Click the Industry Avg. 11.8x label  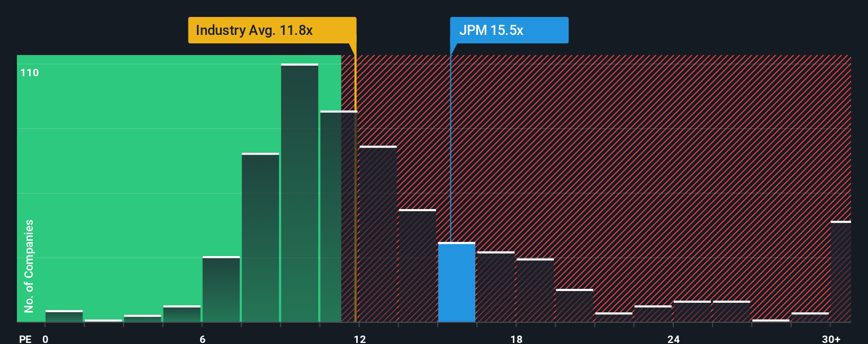pos(272,30)
